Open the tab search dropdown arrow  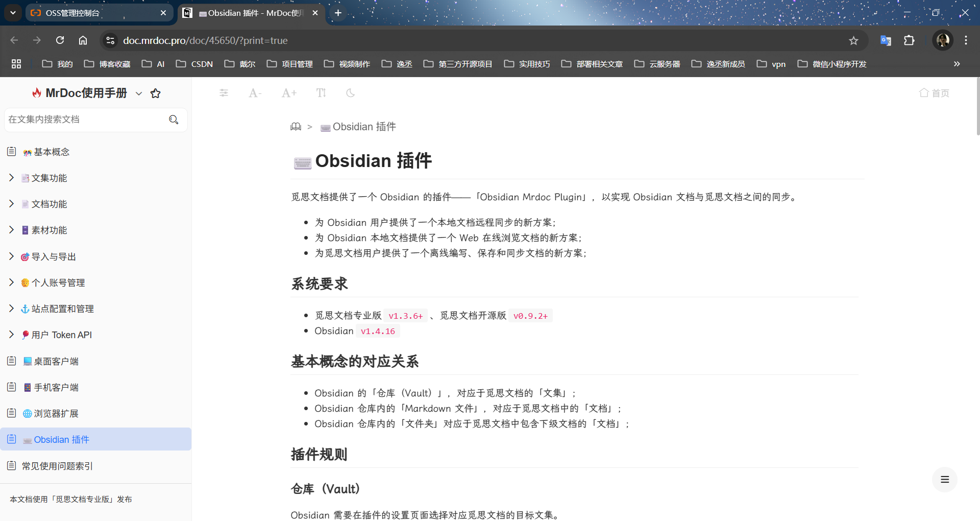13,13
